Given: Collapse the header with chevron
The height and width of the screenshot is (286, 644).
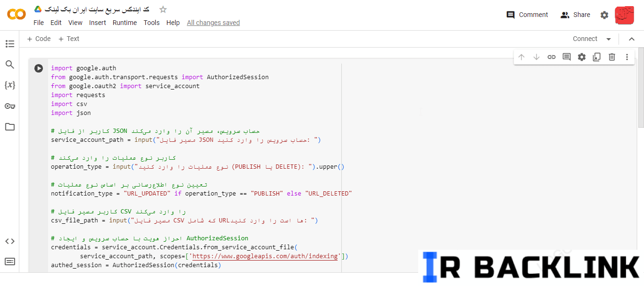Looking at the screenshot, I should 632,39.
